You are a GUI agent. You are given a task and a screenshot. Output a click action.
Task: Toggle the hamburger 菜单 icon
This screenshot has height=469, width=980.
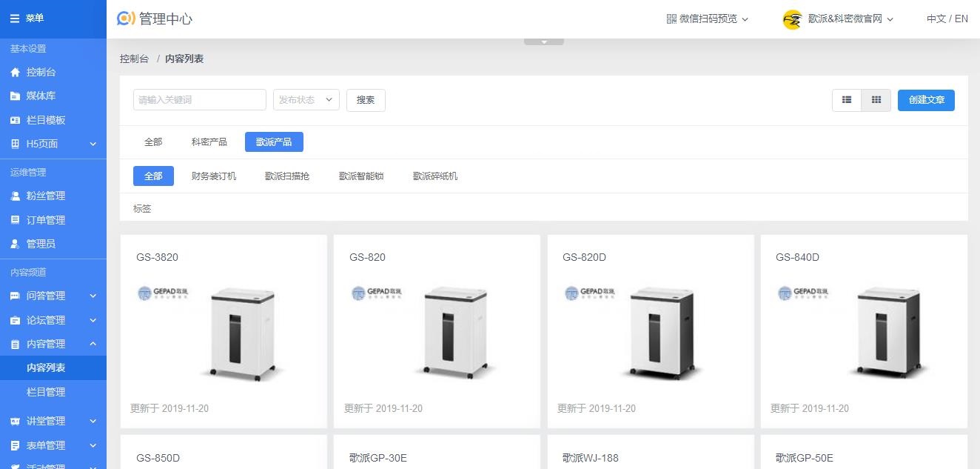tap(15, 19)
